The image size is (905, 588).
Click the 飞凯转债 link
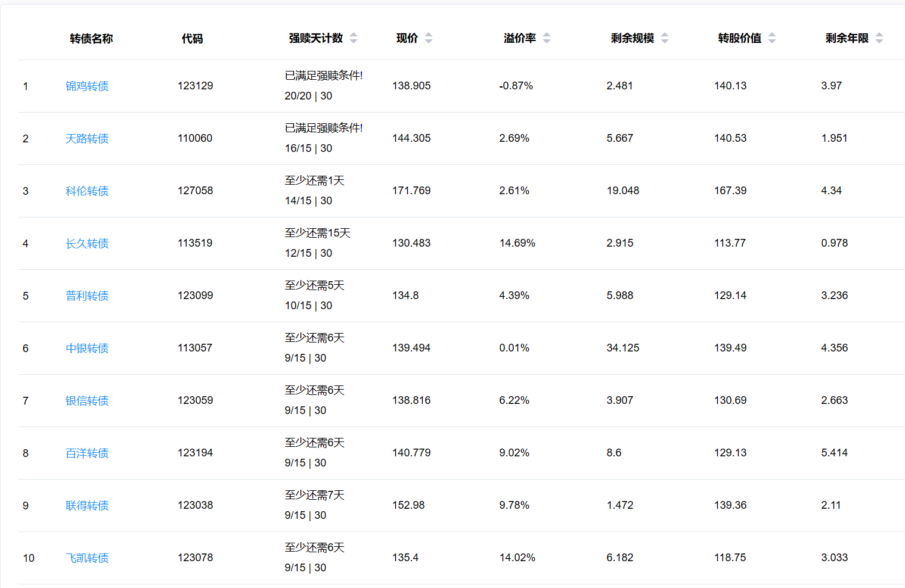pos(87,558)
